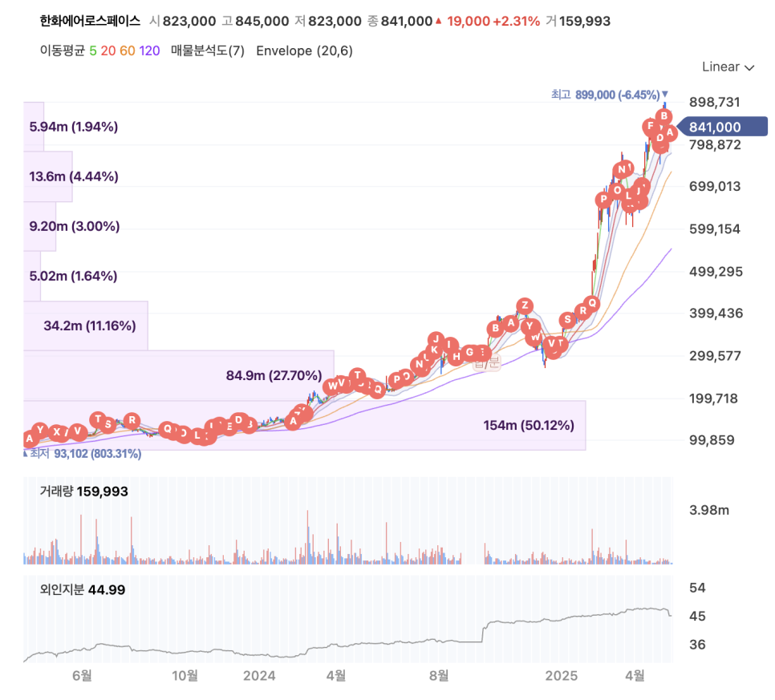Select the 154m (50.12%) volume profile bar
Image resolution: width=775 pixels, height=700 pixels.
coord(305,425)
